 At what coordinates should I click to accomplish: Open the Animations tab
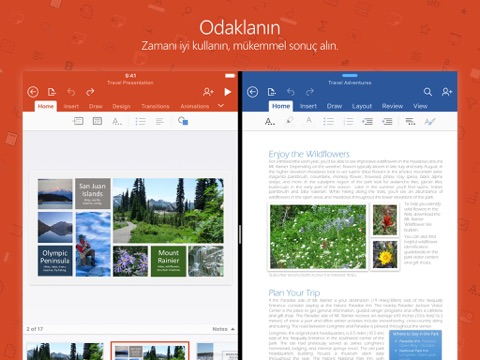(x=195, y=106)
